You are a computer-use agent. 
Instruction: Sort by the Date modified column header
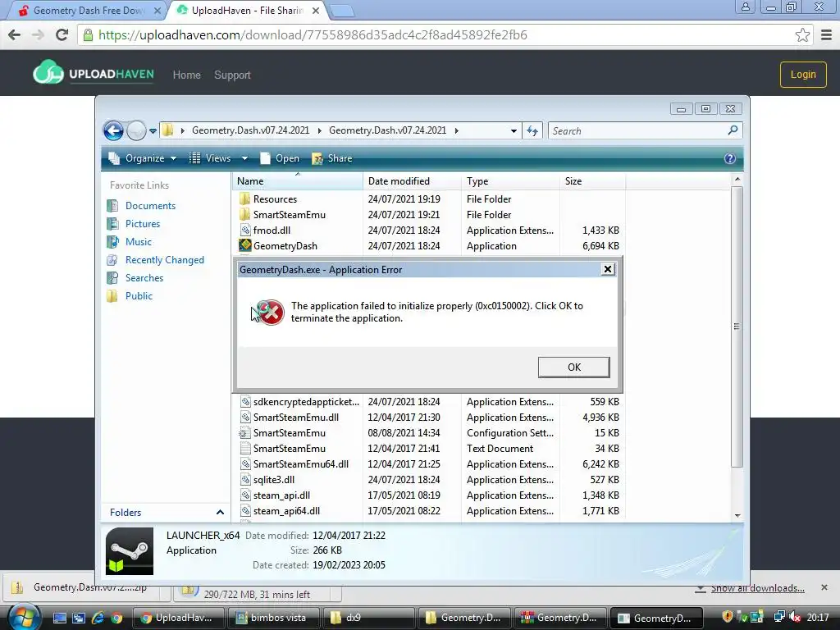click(x=412, y=181)
